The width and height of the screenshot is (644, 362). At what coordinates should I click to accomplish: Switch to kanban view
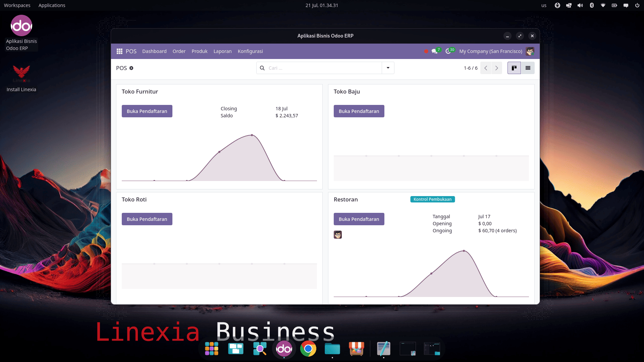point(514,68)
